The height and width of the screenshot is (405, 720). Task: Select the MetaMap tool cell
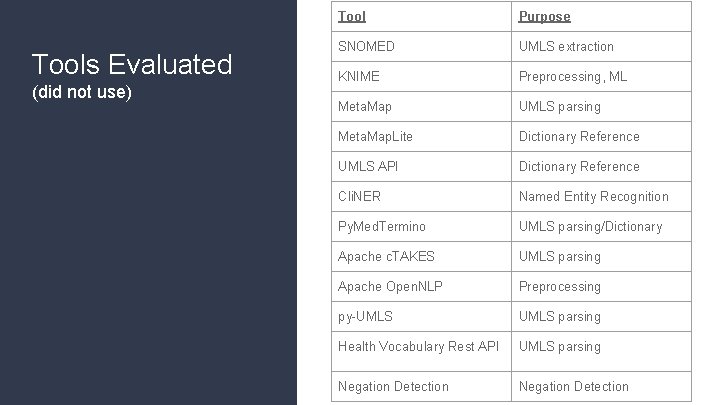pyautogui.click(x=366, y=106)
